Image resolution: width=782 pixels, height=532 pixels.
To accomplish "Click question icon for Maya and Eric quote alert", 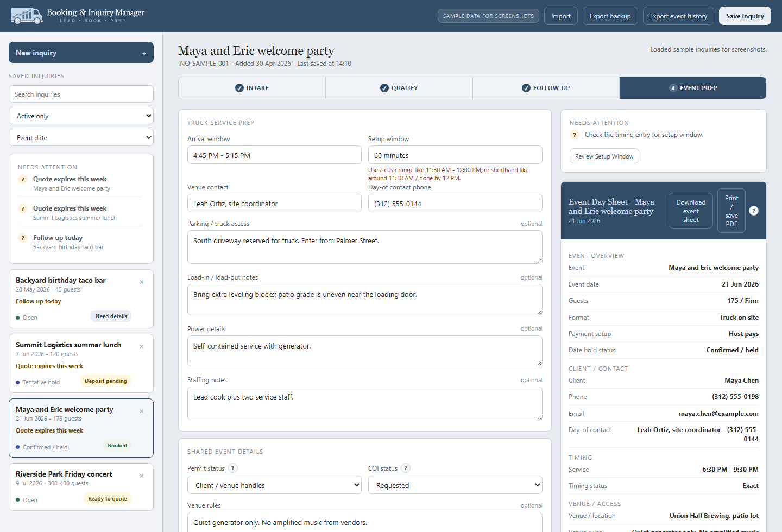I will [x=23, y=179].
